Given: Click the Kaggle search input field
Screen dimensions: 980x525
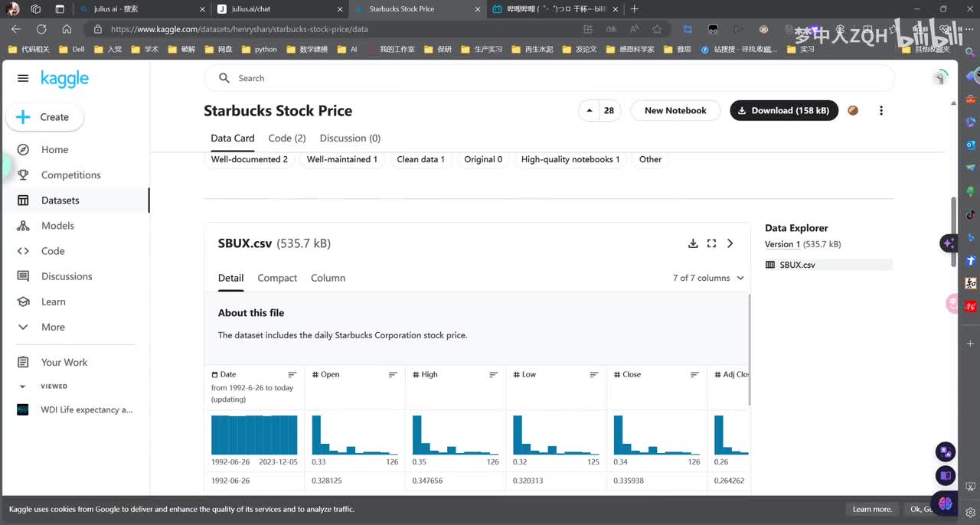Looking at the screenshot, I should coord(559,78).
